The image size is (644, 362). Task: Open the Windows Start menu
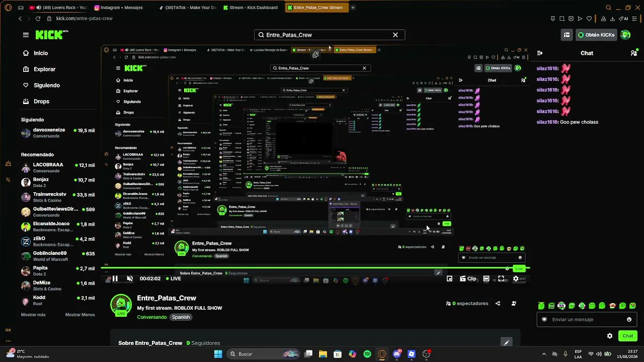click(218, 354)
